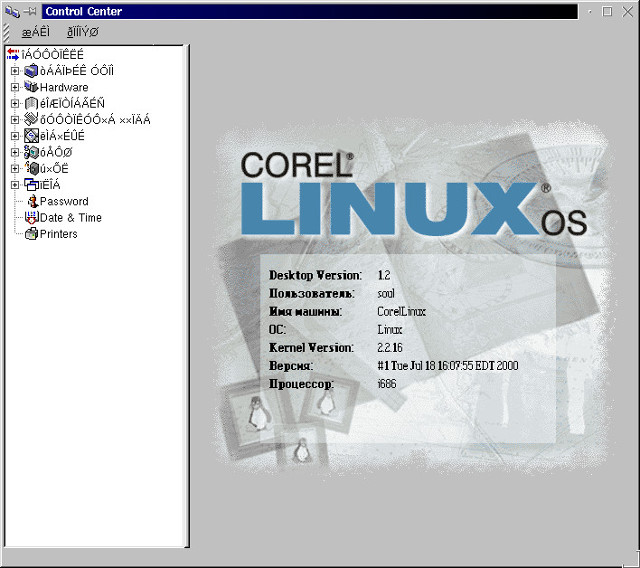
Task: Click the kernel version value '2.2.16'
Action: click(x=390, y=348)
